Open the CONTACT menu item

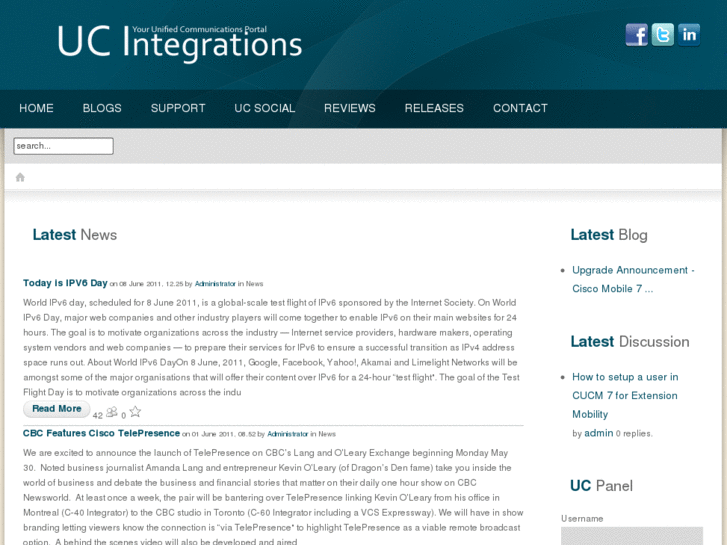(x=520, y=108)
